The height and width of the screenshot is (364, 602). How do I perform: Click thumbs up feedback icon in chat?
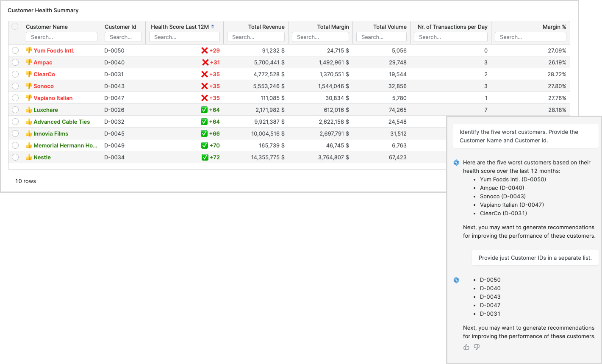466,347
